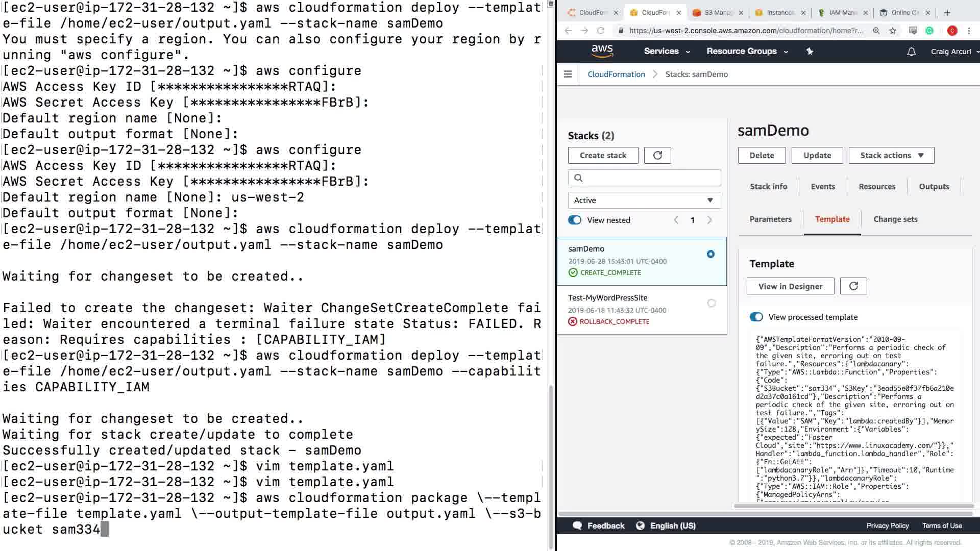Viewport: 980px width, 551px height.
Task: Open the hamburger navigation menu
Action: pos(568,74)
